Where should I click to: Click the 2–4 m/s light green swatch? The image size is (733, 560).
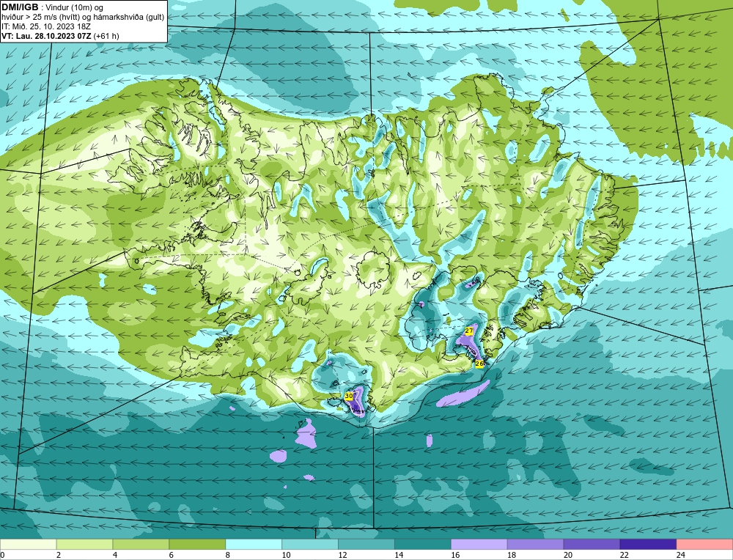[84, 545]
